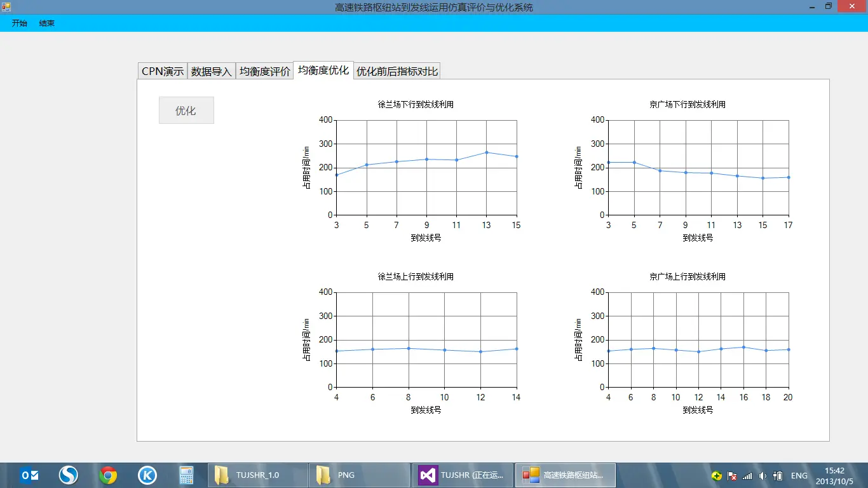The height and width of the screenshot is (488, 868).
Task: Launch Sogou browser from the taskbar
Action: (x=69, y=475)
